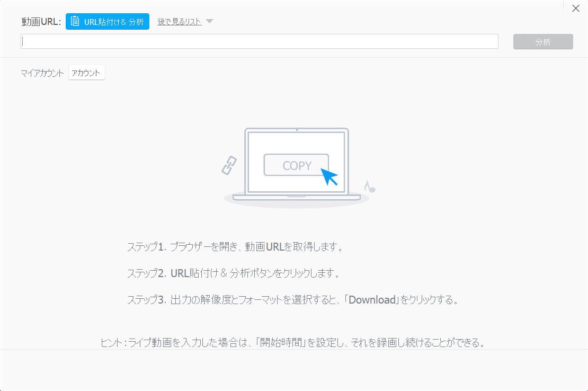Click the ステップ3 Download instruction text

click(x=292, y=300)
